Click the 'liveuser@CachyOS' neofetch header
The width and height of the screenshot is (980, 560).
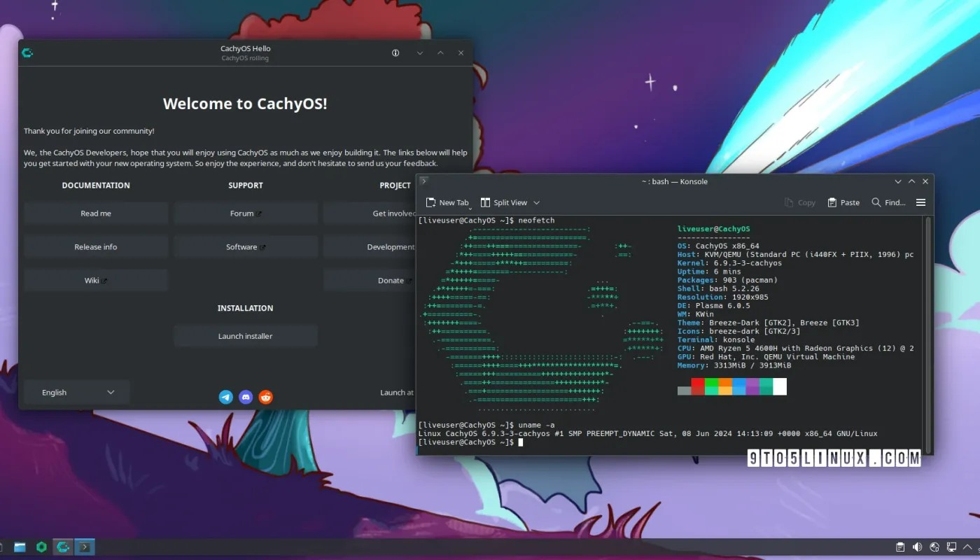(714, 229)
